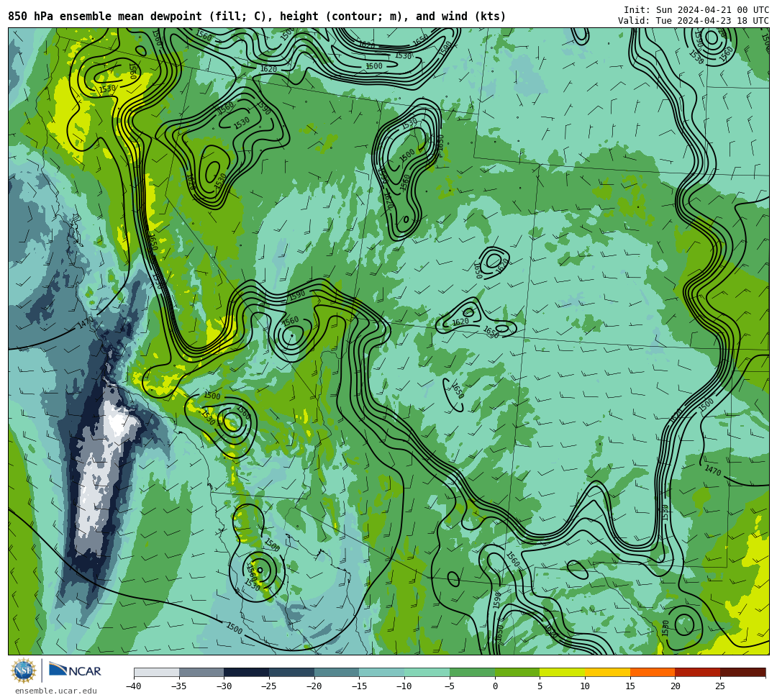
Task: Click the amber swatch above the 10 to 15 colorbar range
Action: pos(607,672)
